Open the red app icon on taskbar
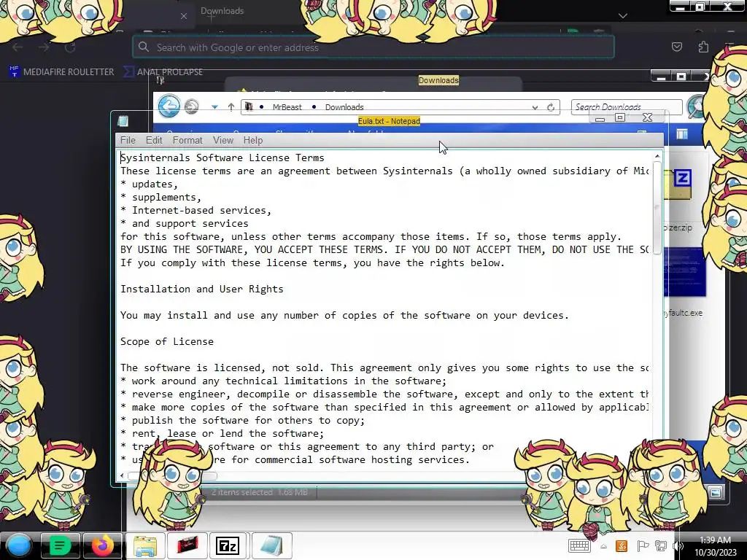747x560 pixels. pos(187,545)
